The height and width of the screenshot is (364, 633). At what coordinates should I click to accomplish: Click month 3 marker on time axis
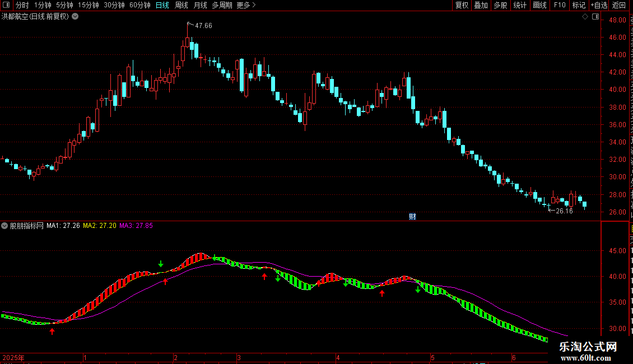coord(239,358)
